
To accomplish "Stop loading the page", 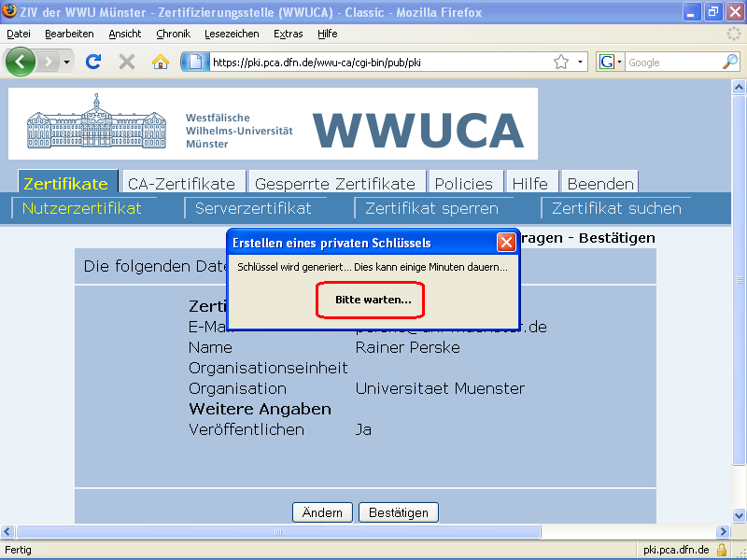I will click(125, 62).
